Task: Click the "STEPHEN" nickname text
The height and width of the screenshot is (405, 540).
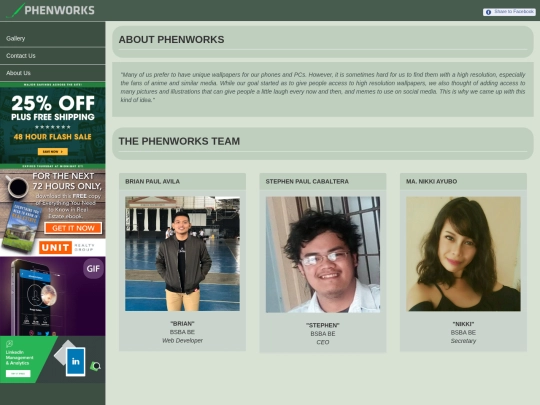Action: [x=323, y=325]
